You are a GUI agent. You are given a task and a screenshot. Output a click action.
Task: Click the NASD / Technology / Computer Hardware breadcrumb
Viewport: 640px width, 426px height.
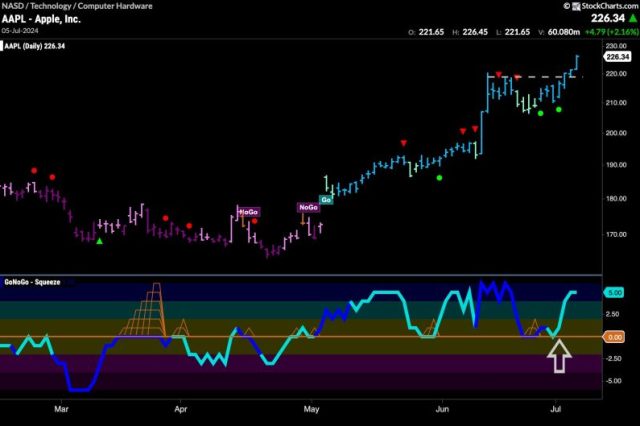[77, 6]
